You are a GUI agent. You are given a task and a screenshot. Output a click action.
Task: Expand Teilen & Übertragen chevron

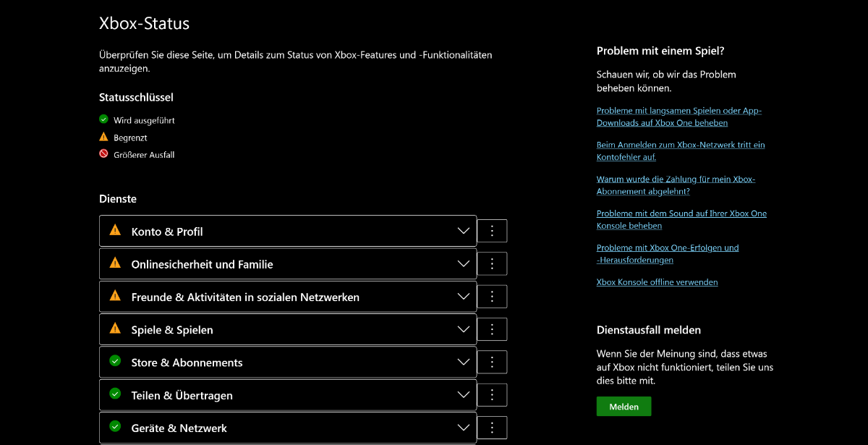tap(464, 395)
